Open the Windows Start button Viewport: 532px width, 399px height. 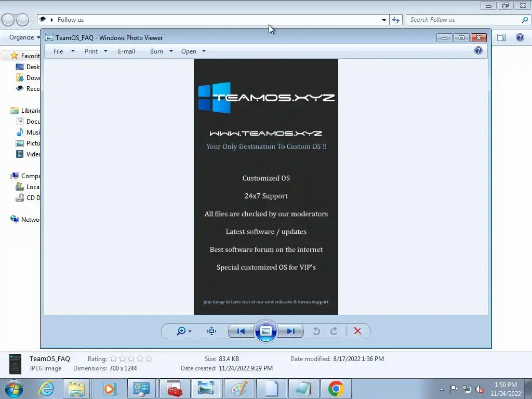point(14,389)
